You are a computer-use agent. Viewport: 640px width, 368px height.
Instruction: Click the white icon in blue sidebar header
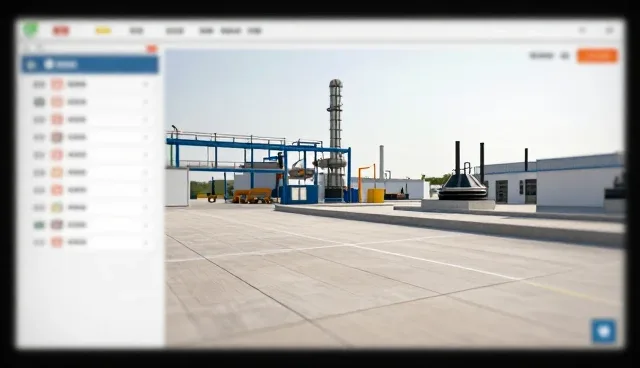(49, 64)
